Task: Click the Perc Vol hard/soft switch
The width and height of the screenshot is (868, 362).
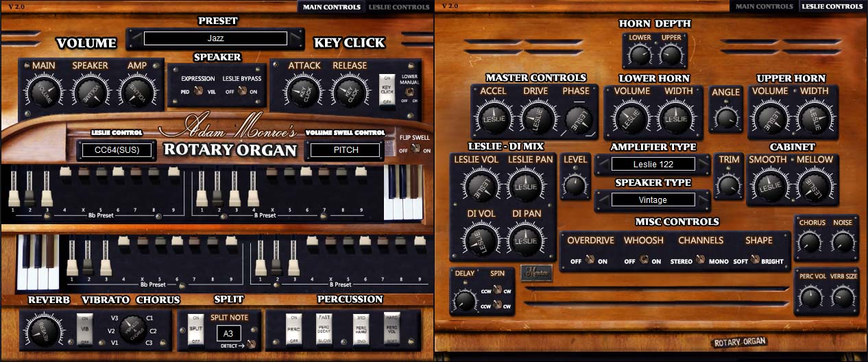Action: pos(391,330)
